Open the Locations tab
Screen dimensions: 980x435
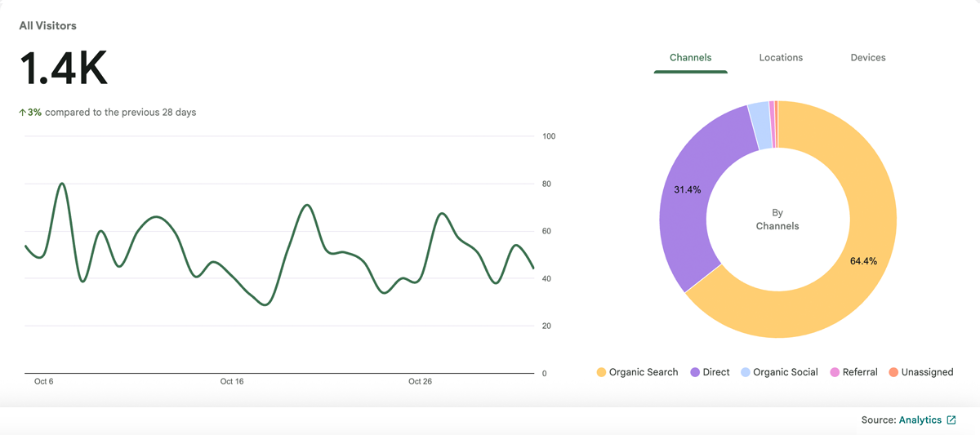(781, 58)
